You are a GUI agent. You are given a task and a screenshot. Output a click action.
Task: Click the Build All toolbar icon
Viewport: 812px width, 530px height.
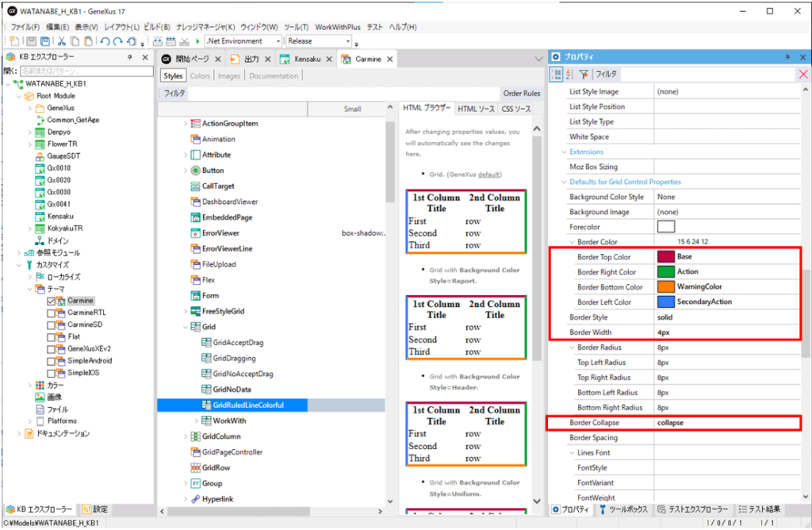pyautogui.click(x=158, y=41)
